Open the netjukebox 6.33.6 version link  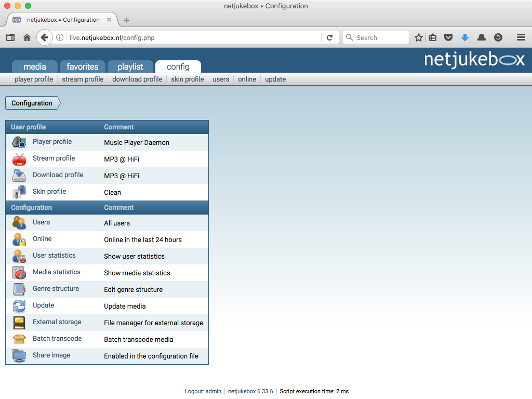click(250, 391)
